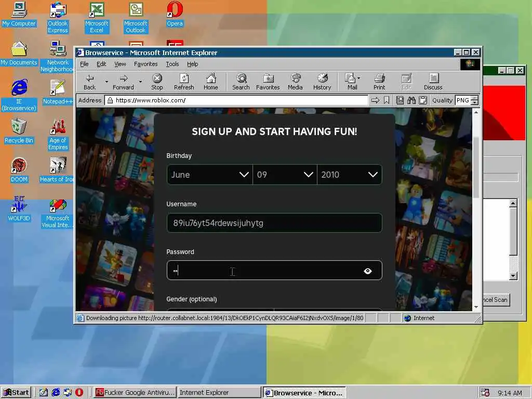Open the birthday day dropdown showing 09
Image resolution: width=532 pixels, height=399 pixels.
[x=285, y=175]
